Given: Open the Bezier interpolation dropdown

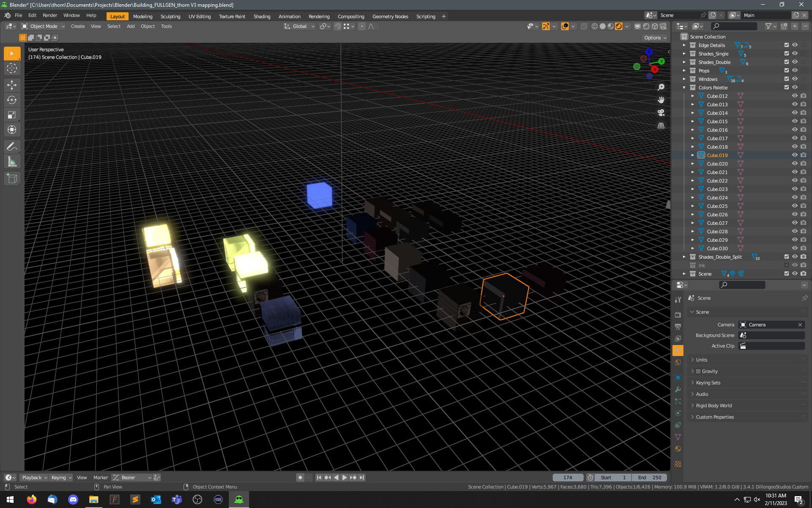Looking at the screenshot, I should tap(132, 478).
